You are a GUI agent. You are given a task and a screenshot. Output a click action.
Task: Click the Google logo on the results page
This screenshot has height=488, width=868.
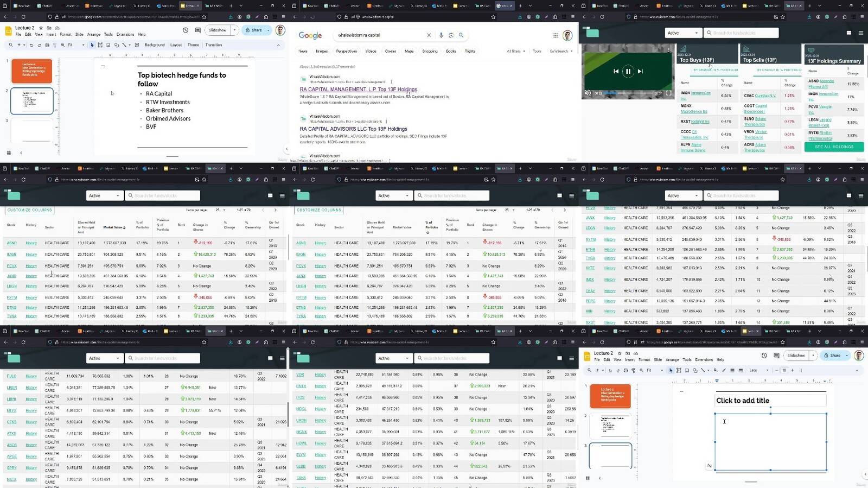point(310,35)
